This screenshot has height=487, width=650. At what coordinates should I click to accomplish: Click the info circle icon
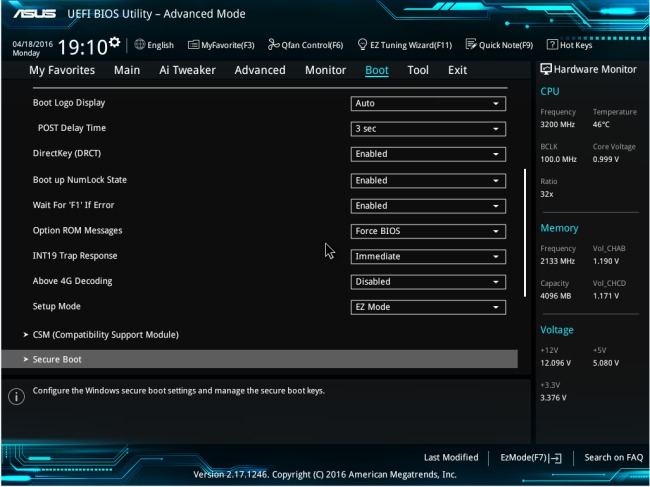point(16,397)
